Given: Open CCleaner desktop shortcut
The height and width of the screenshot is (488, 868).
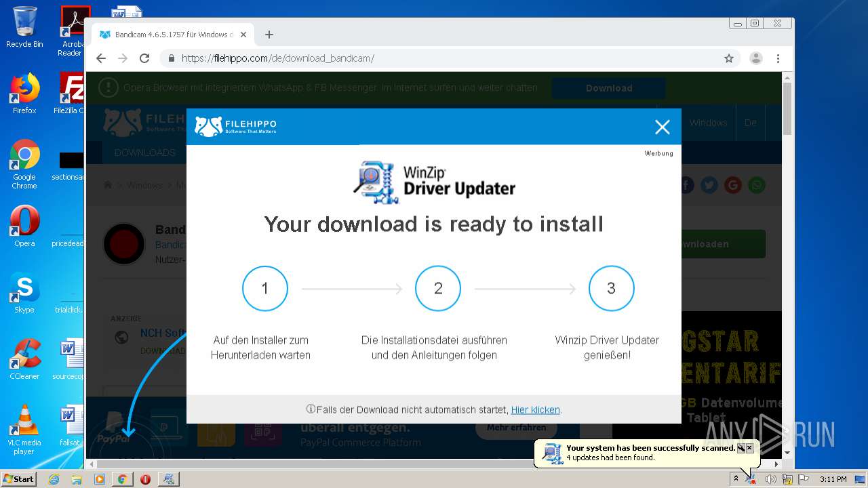Looking at the screenshot, I should point(24,359).
